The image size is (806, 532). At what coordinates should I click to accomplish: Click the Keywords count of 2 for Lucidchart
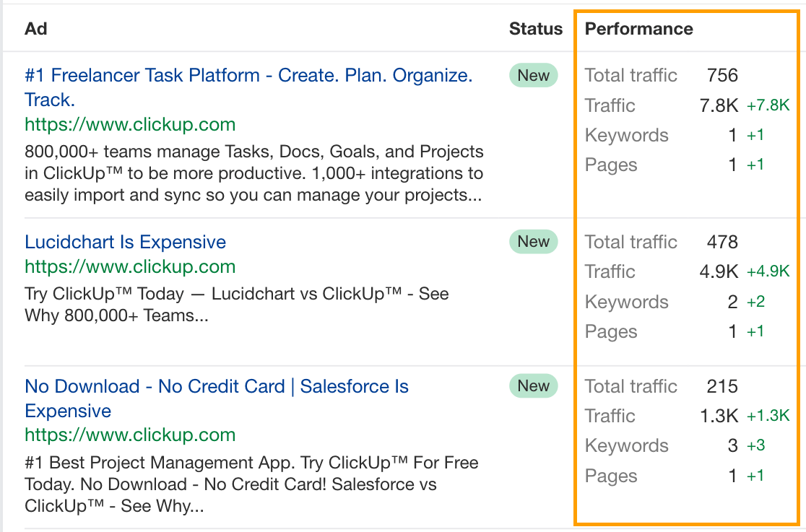pyautogui.click(x=732, y=302)
